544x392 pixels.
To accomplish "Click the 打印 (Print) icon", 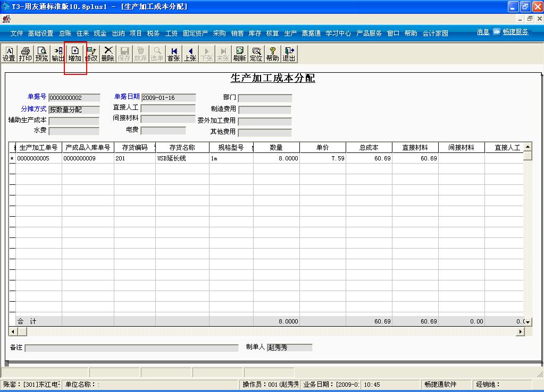I will [25, 54].
